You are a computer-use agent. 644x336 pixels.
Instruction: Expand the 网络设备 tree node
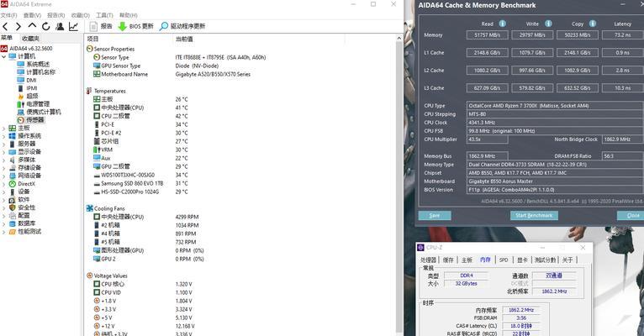(x=4, y=176)
